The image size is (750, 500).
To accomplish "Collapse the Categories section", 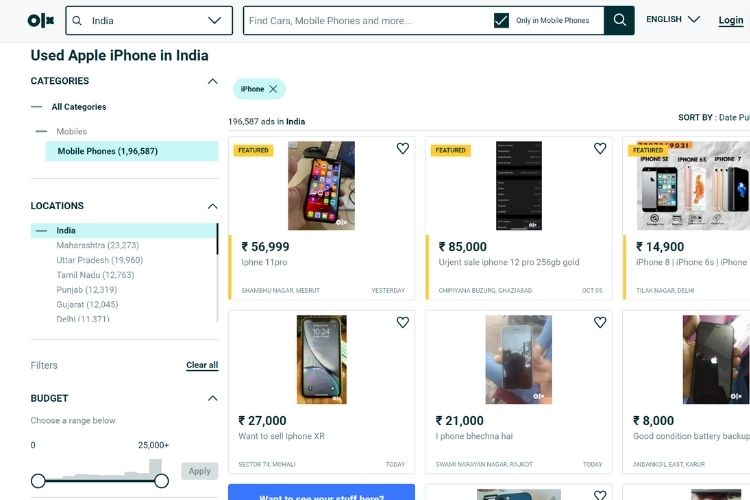I will (x=212, y=81).
